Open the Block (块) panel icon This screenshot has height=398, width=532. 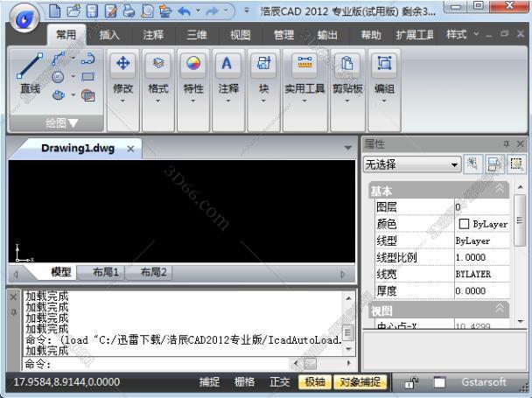[263, 64]
